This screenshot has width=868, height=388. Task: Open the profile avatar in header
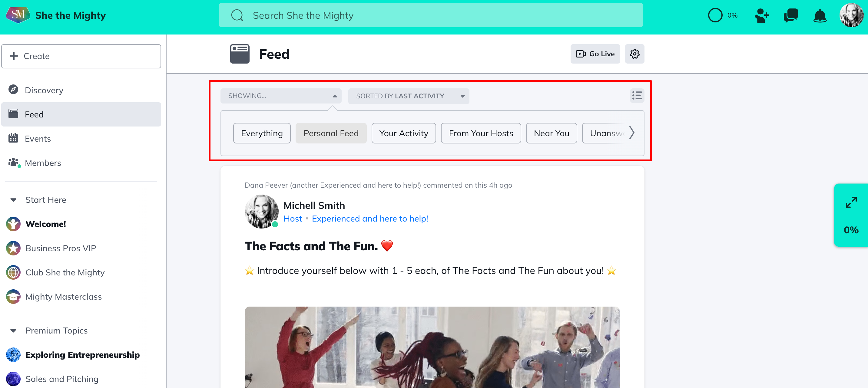(x=851, y=15)
